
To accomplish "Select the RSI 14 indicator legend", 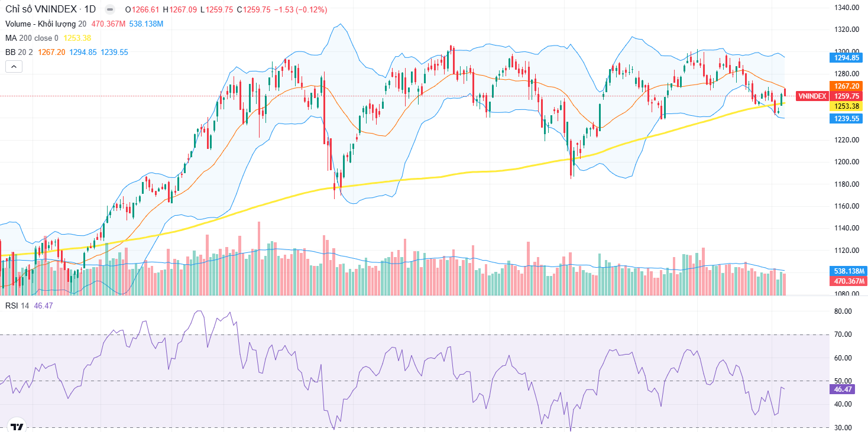I will coord(17,306).
